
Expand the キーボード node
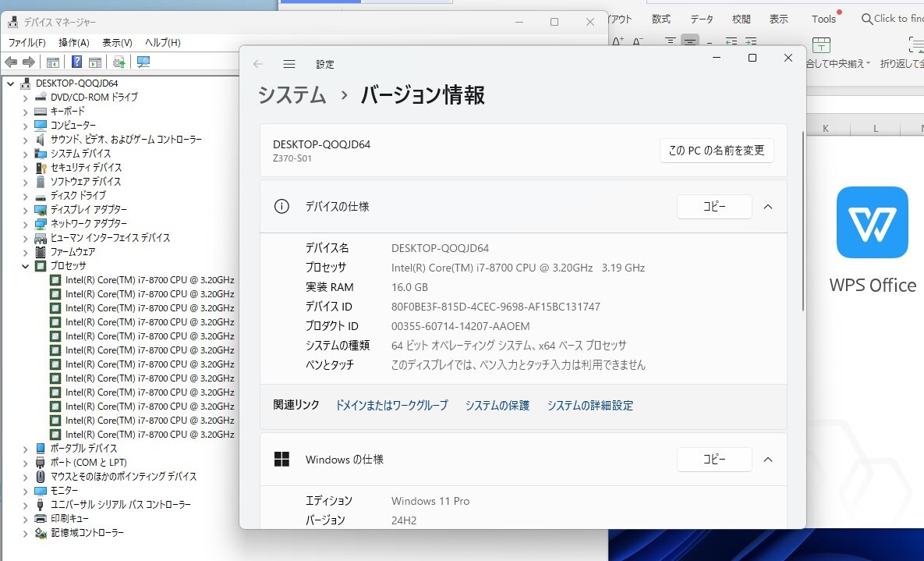pos(25,112)
